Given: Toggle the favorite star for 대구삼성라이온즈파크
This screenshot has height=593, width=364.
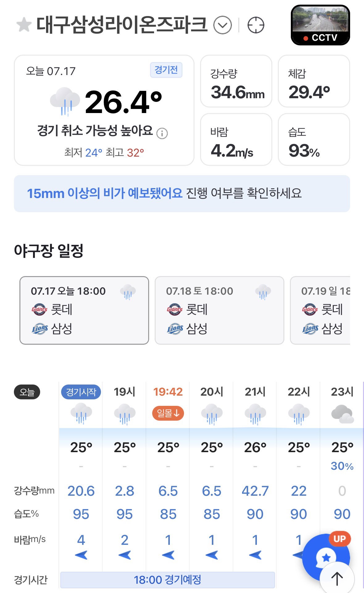Looking at the screenshot, I should pos(24,25).
